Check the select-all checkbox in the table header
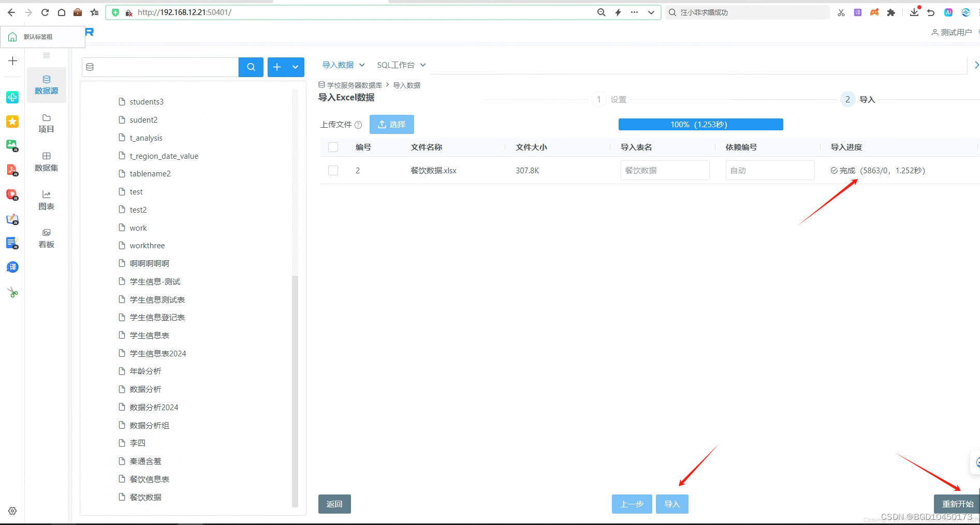Image resolution: width=980 pixels, height=525 pixels. (333, 147)
